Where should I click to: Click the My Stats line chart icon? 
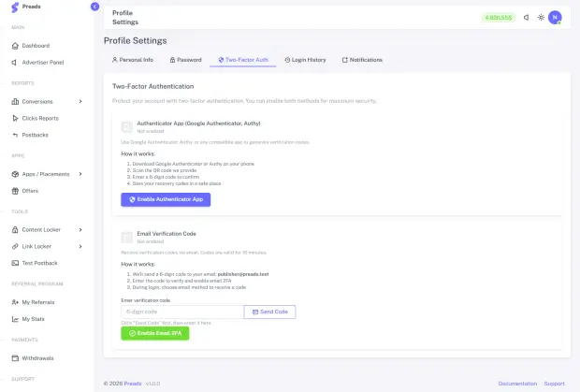pyautogui.click(x=15, y=319)
